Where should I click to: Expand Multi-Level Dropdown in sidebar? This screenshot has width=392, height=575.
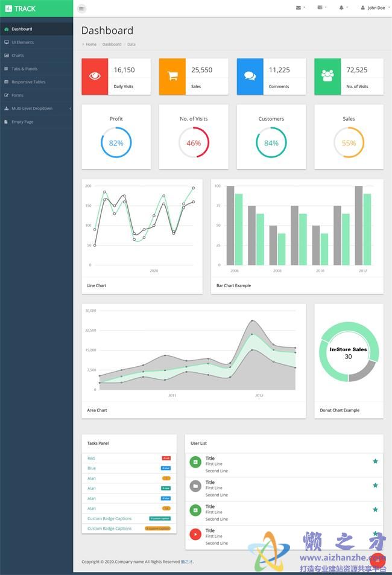pos(36,109)
